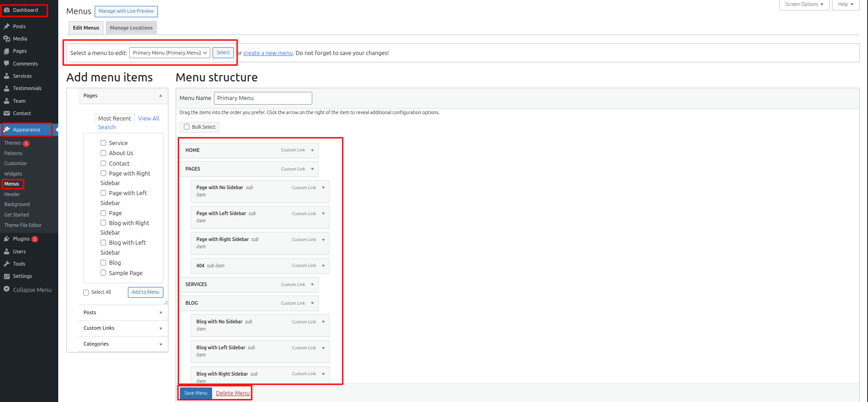The width and height of the screenshot is (868, 402).
Task: Click the Appearance paintbrush icon
Action: pos(7,130)
